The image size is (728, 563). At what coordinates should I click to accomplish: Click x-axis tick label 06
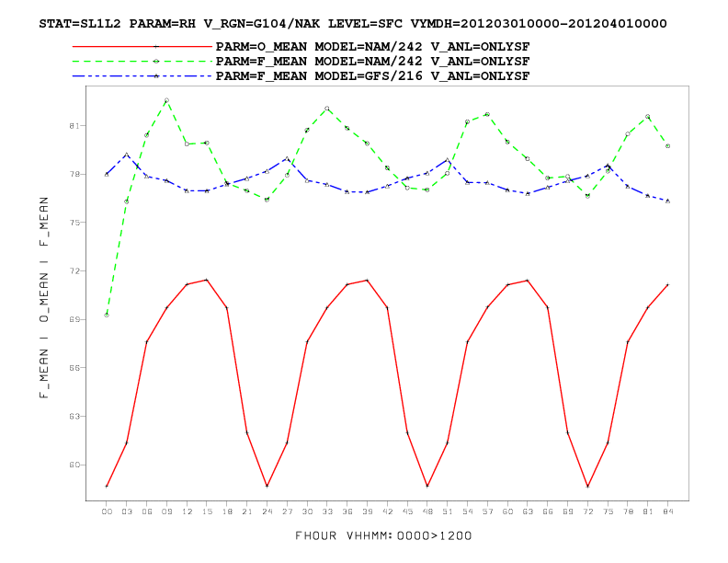coord(147,511)
